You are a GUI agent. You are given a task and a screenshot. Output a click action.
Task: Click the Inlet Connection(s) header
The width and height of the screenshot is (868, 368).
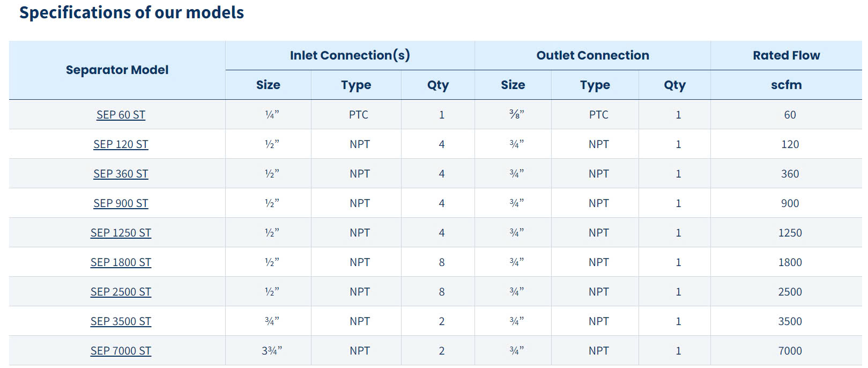(350, 55)
